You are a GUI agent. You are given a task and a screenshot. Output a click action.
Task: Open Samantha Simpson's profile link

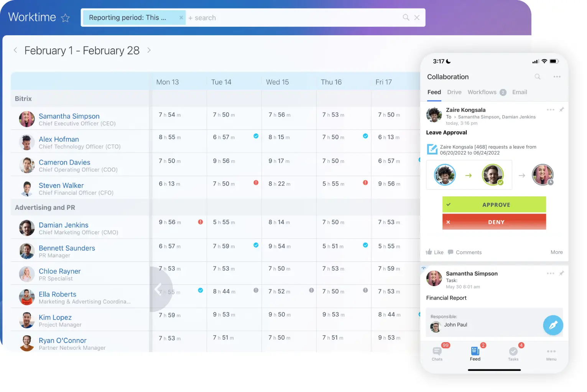[x=69, y=116]
